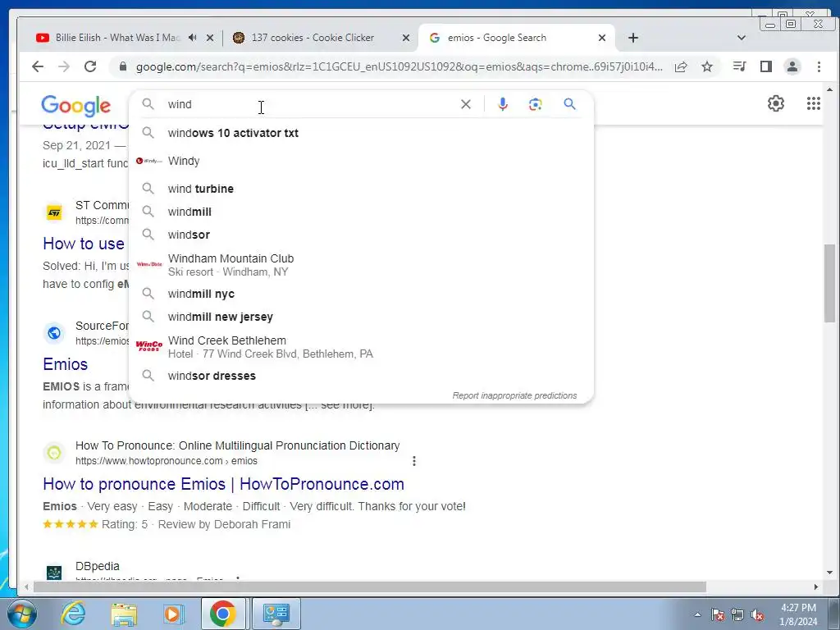840x630 pixels.
Task: Switch to the Cookie Clicker tab
Action: [313, 38]
